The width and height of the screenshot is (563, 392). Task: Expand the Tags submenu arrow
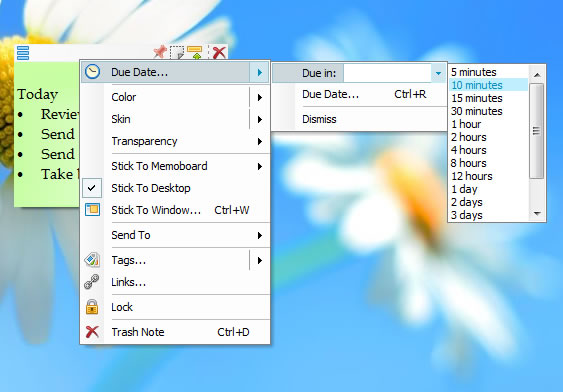coord(259,260)
